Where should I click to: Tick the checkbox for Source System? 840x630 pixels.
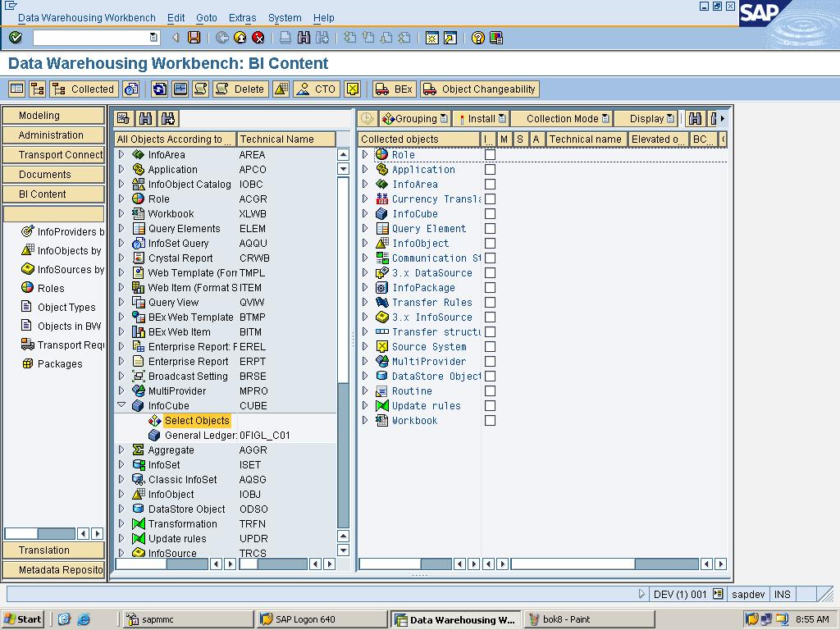pos(490,347)
